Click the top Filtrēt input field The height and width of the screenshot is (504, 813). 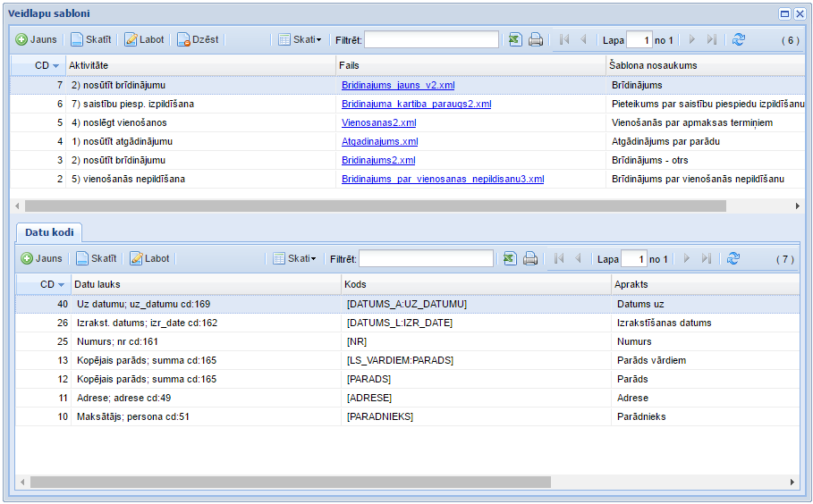(x=431, y=39)
